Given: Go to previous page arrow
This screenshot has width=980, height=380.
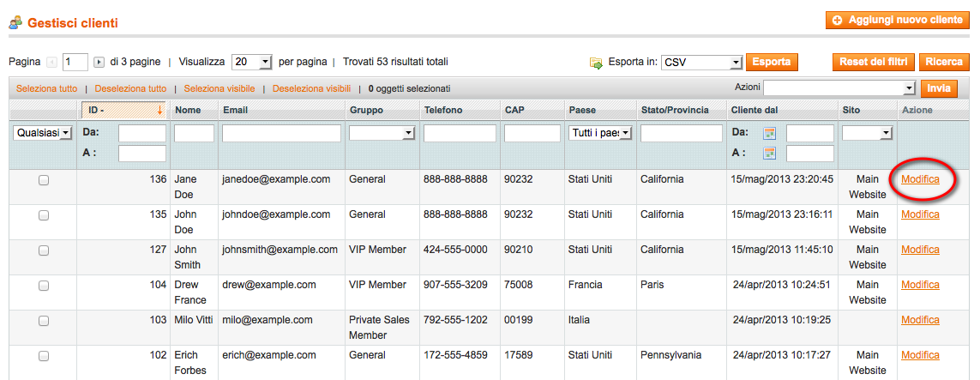Looking at the screenshot, I should tap(52, 63).
